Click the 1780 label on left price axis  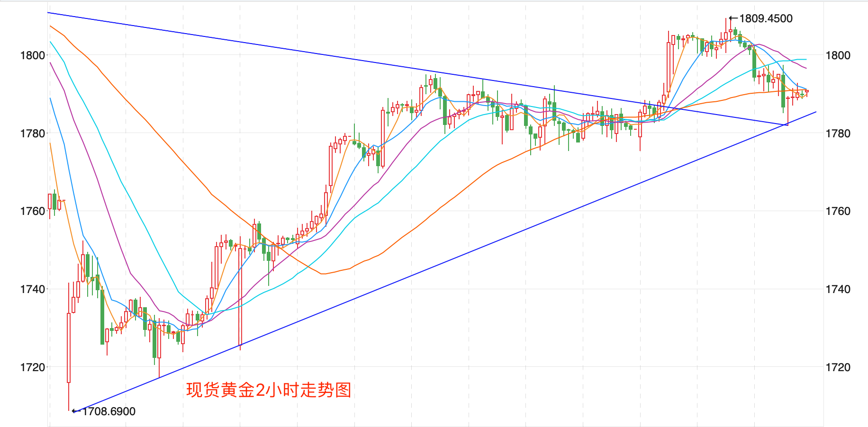pos(32,133)
